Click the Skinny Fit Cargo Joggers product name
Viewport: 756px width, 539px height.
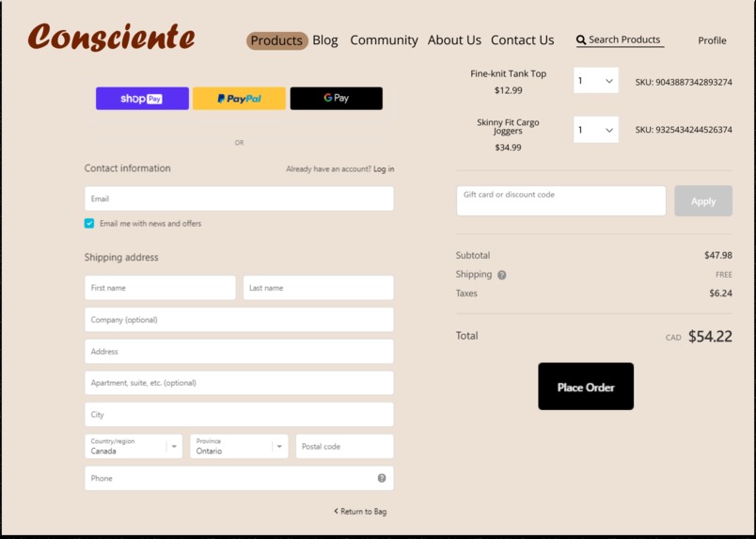(508, 126)
